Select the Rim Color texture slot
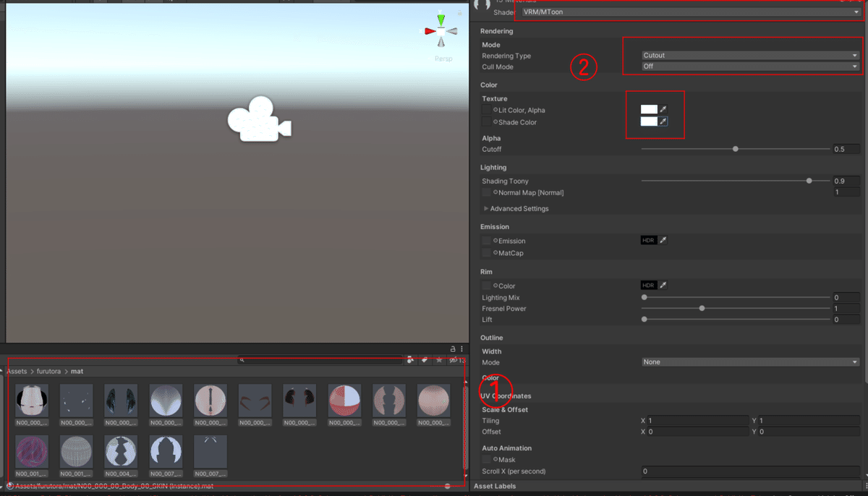 click(x=487, y=286)
